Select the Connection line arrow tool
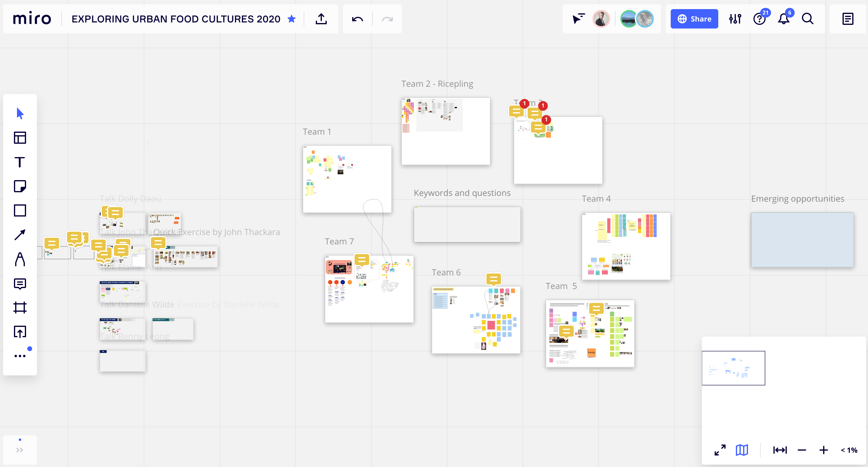This screenshot has height=467, width=868. pyautogui.click(x=20, y=235)
